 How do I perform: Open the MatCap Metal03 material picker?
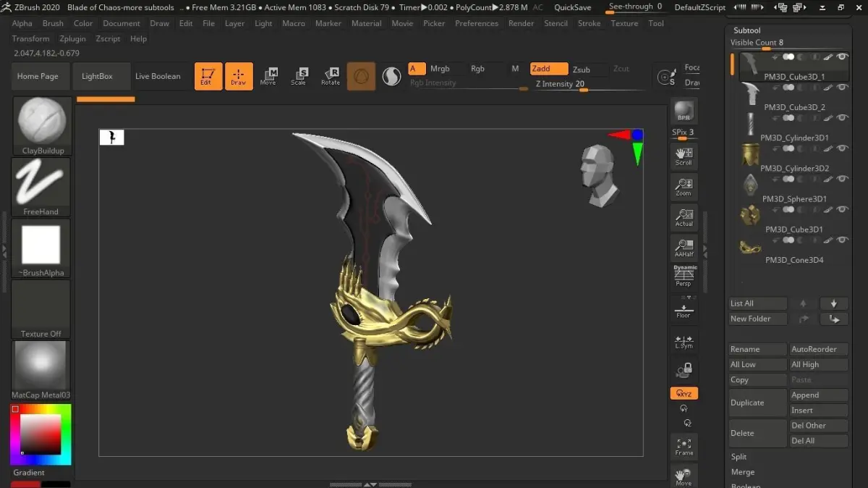41,370
